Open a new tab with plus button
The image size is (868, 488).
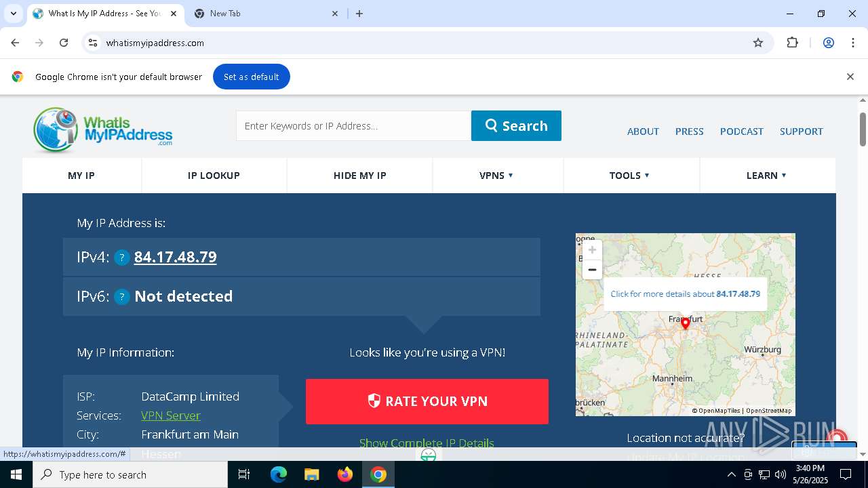point(359,14)
